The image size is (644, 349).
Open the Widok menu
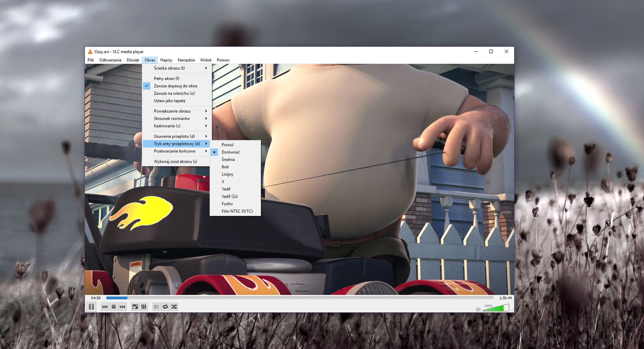click(x=206, y=60)
